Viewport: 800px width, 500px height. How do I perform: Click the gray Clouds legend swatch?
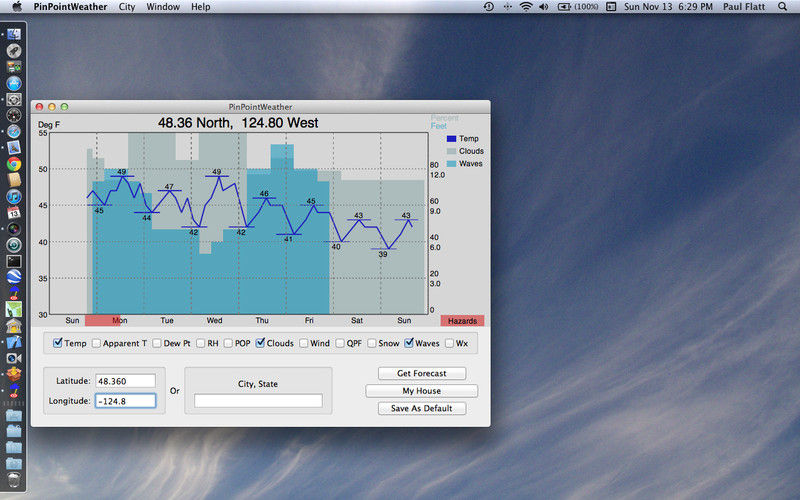pos(451,151)
